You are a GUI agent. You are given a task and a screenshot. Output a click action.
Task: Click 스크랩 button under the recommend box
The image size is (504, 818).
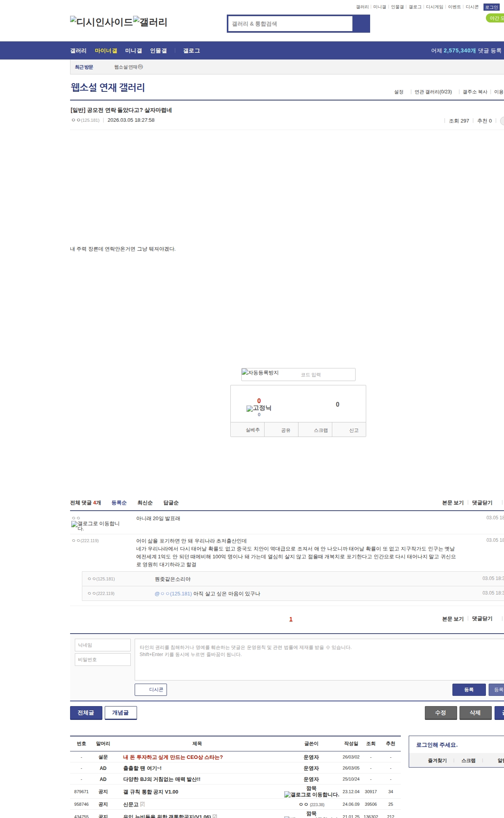coord(315,430)
